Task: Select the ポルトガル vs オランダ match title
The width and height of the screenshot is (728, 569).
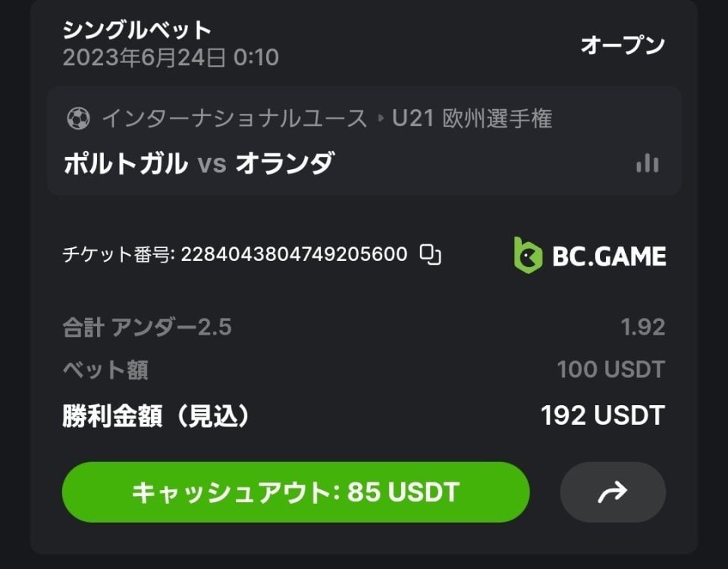Action: tap(198, 163)
